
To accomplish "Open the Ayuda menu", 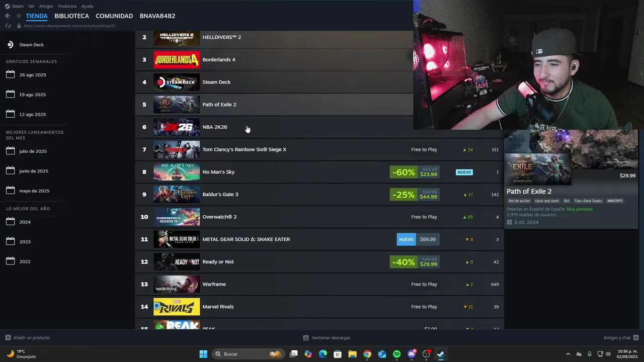I will [x=87, y=6].
